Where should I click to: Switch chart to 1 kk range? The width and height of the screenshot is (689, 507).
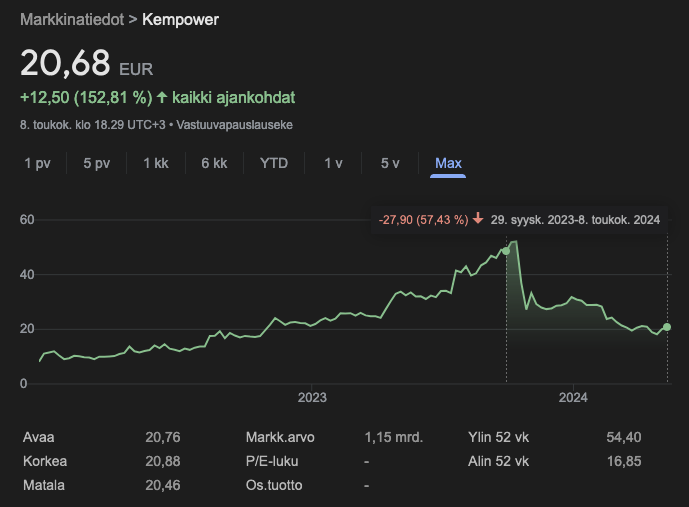click(x=156, y=163)
